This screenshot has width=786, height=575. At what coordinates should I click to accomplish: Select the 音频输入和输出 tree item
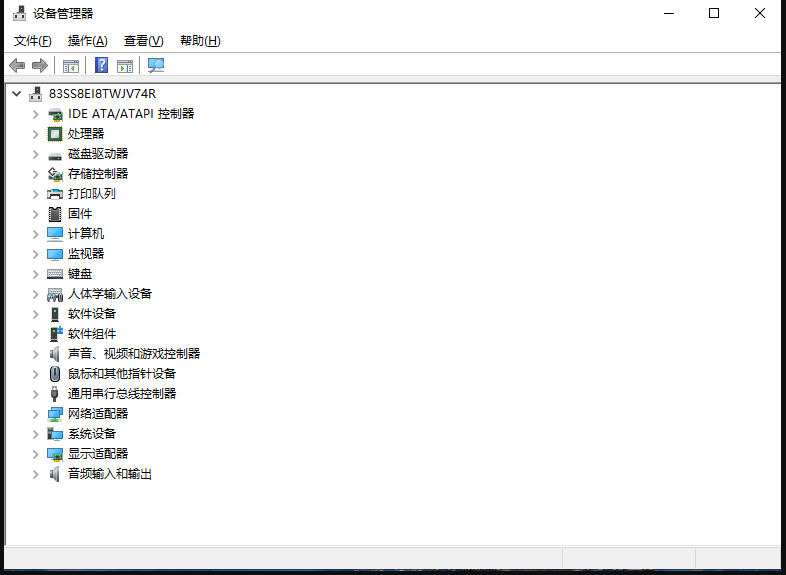(x=110, y=474)
